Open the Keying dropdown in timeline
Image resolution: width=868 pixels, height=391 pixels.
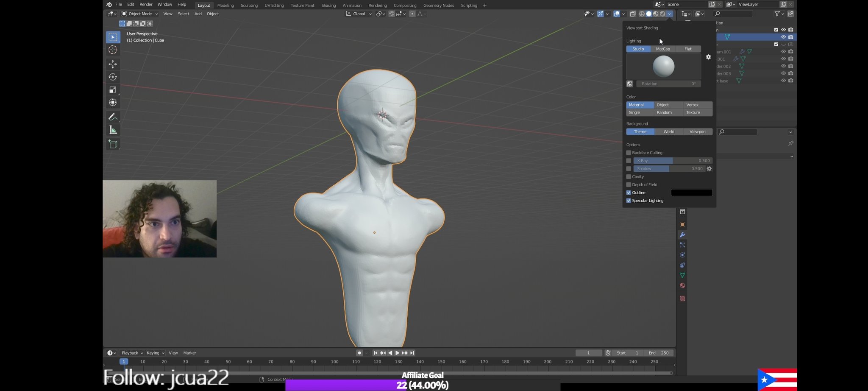coord(155,353)
